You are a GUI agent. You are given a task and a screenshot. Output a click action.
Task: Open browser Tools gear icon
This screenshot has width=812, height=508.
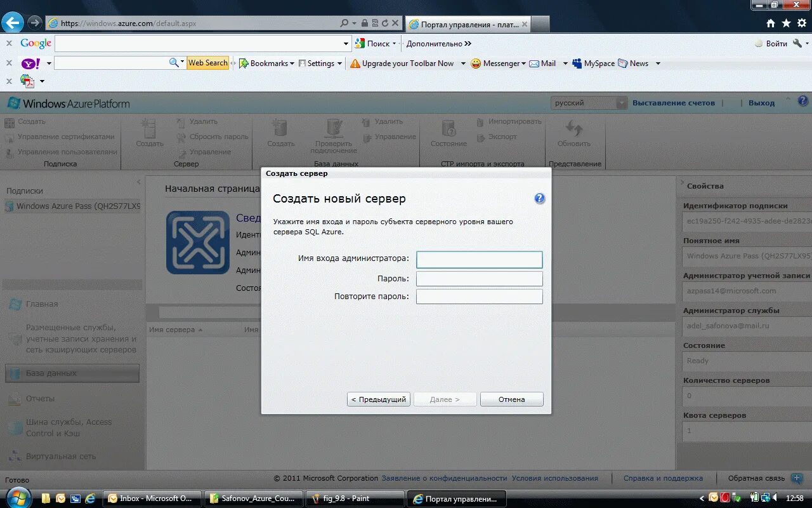click(x=801, y=23)
